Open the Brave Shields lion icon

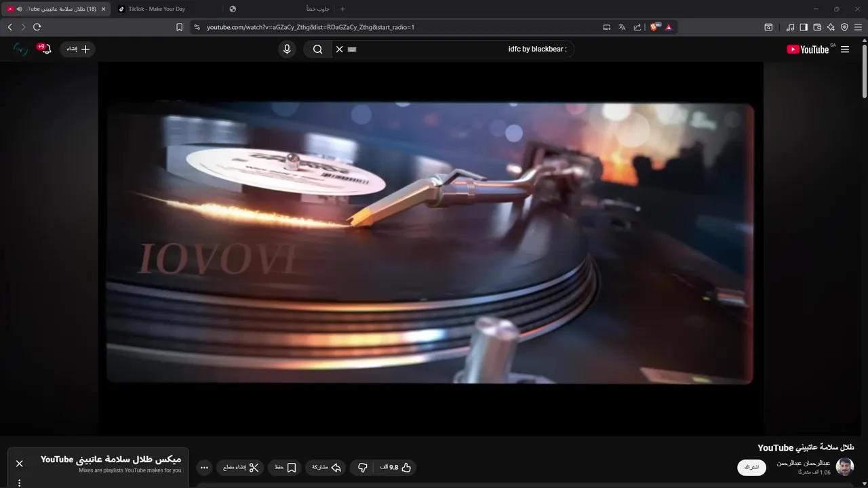pyautogui.click(x=654, y=27)
